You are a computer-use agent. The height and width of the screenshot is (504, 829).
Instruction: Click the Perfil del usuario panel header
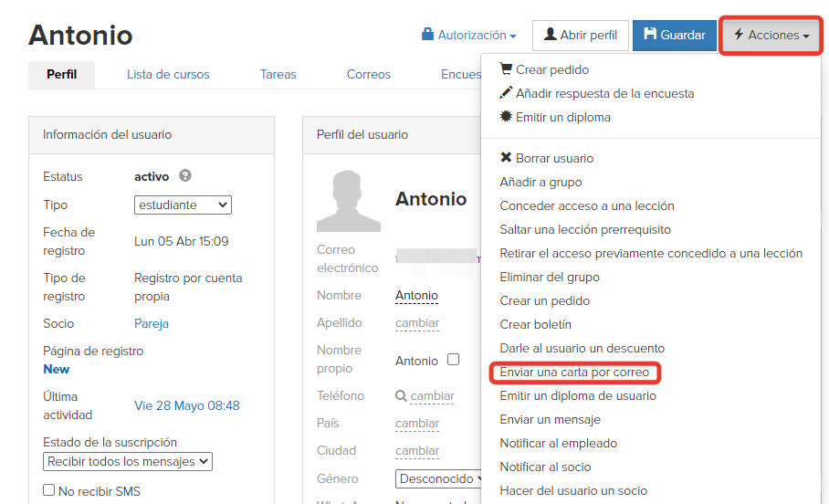[392, 135]
